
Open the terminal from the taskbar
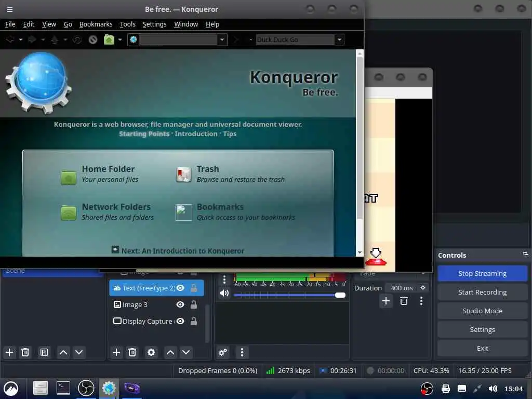tap(63, 388)
